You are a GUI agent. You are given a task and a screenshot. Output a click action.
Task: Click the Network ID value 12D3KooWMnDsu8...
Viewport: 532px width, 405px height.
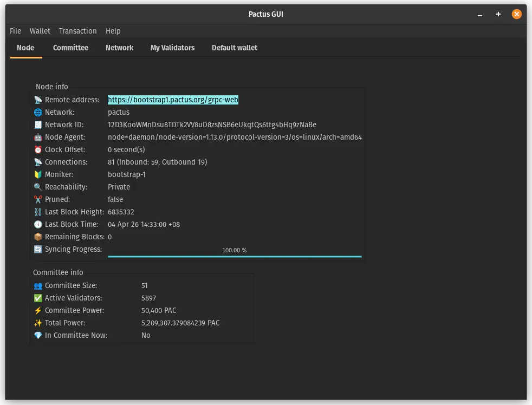pyautogui.click(x=212, y=125)
